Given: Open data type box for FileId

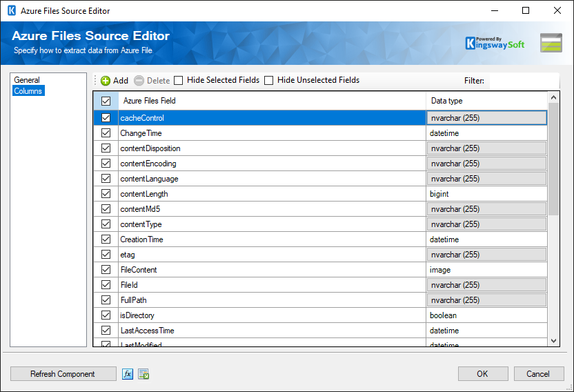Looking at the screenshot, I should click(486, 285).
